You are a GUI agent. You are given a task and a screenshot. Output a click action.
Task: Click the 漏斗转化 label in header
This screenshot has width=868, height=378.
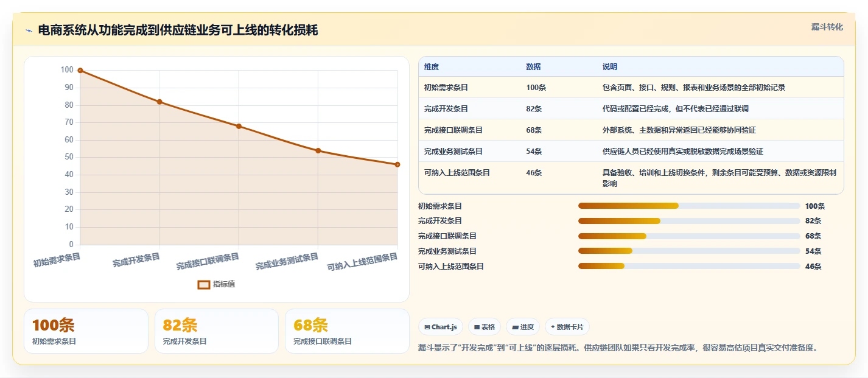pyautogui.click(x=827, y=27)
